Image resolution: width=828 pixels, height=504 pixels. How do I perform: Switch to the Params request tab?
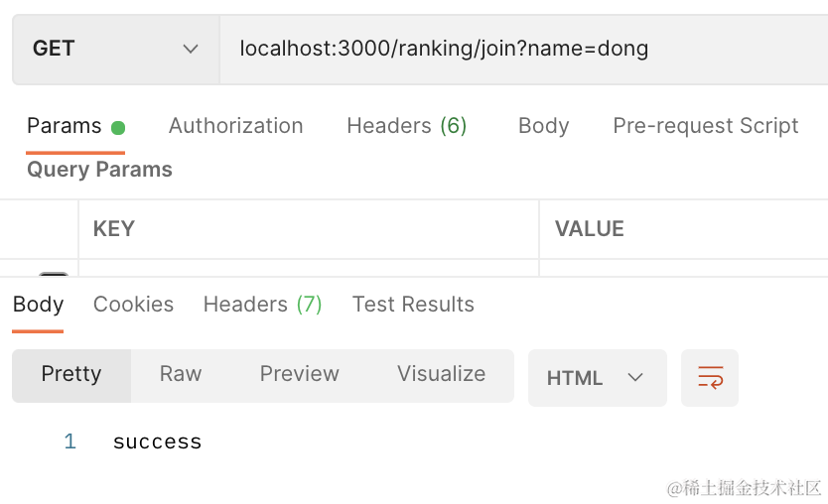click(x=65, y=126)
